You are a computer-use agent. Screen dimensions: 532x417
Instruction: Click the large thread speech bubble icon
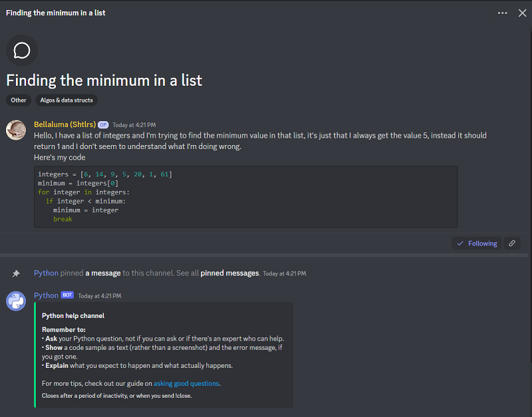point(21,51)
